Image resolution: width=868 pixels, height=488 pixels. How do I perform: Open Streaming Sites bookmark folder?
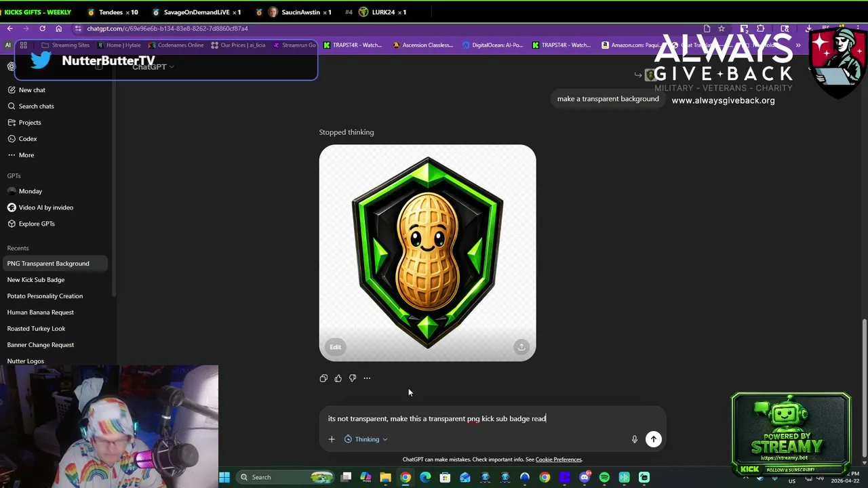point(65,45)
